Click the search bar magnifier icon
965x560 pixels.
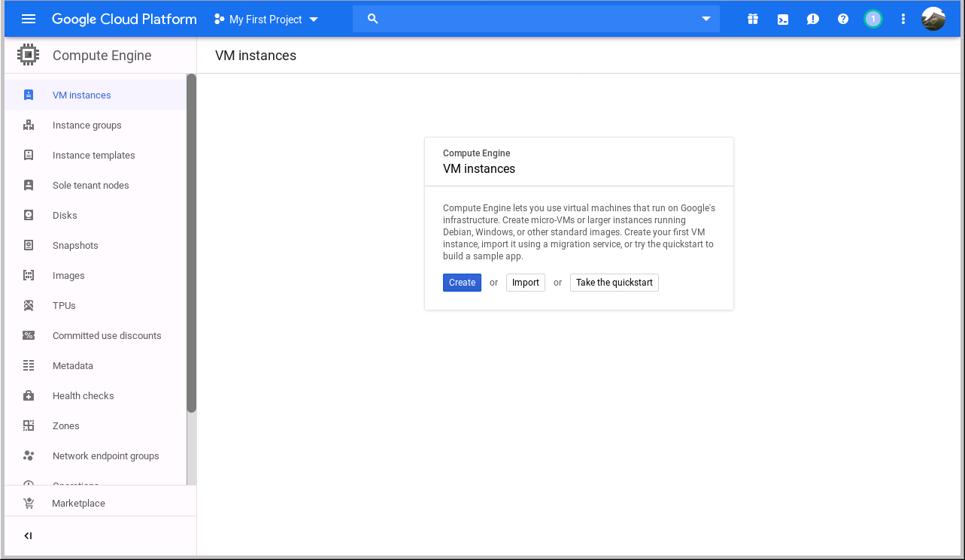(x=372, y=19)
